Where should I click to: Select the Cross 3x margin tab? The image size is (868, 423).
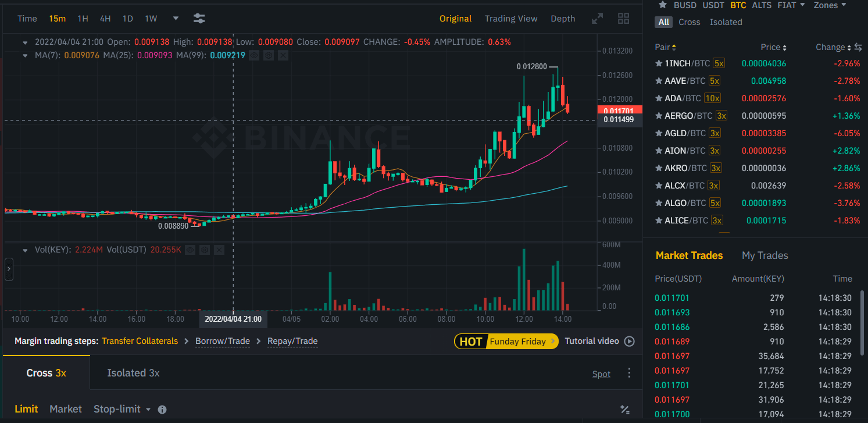tap(47, 373)
